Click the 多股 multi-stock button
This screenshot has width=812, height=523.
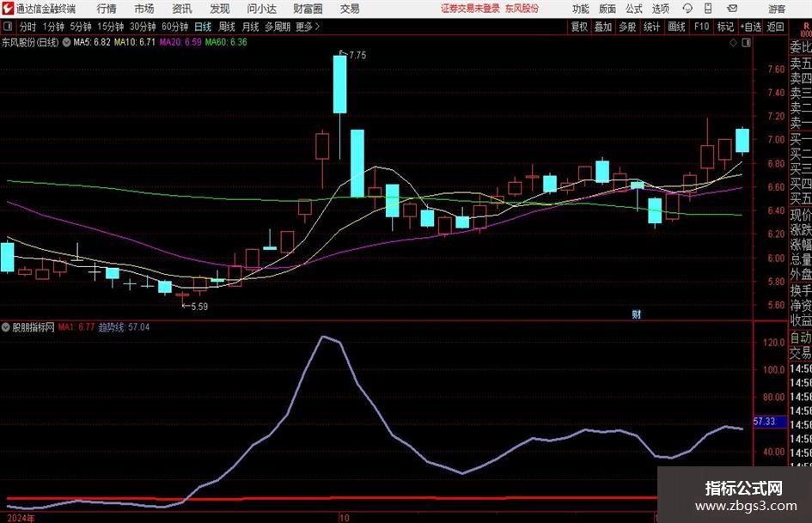point(627,27)
